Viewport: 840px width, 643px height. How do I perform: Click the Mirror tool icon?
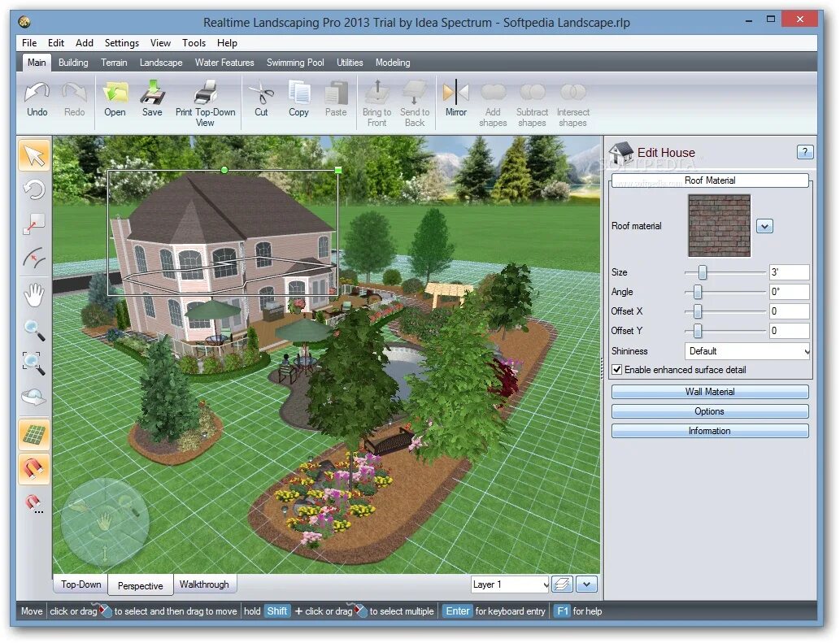pyautogui.click(x=456, y=93)
